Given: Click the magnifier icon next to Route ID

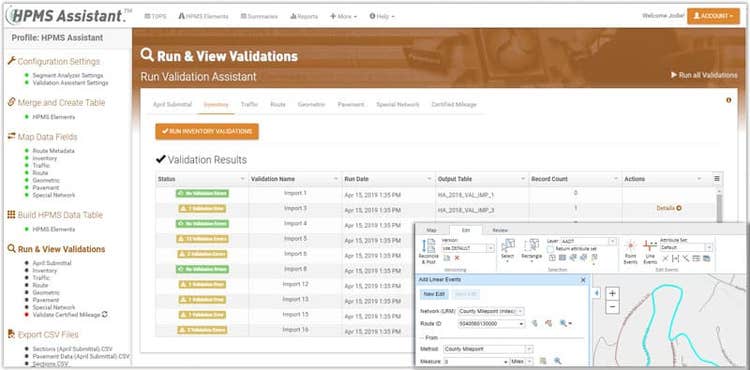Looking at the screenshot, I should coord(564,324).
